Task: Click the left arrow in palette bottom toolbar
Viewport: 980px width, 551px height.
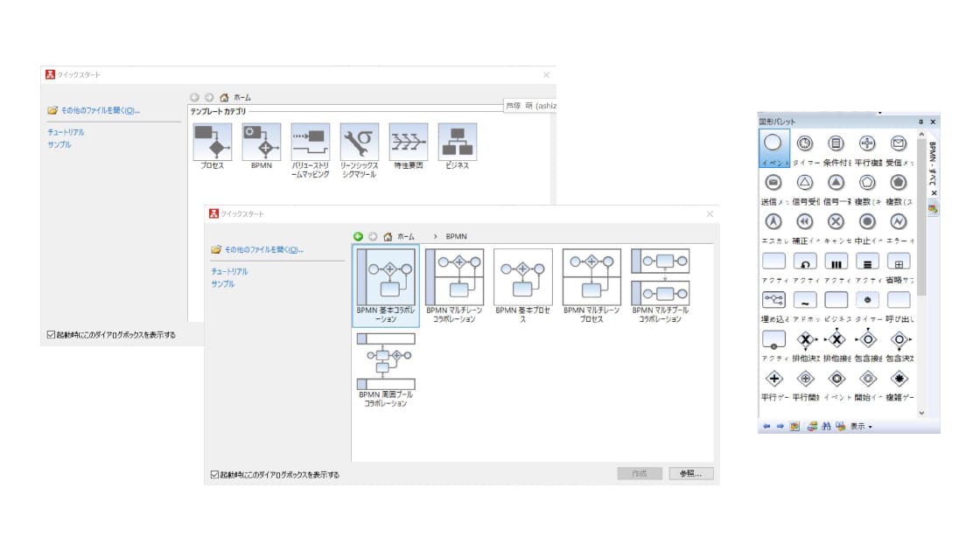Action: click(x=766, y=427)
